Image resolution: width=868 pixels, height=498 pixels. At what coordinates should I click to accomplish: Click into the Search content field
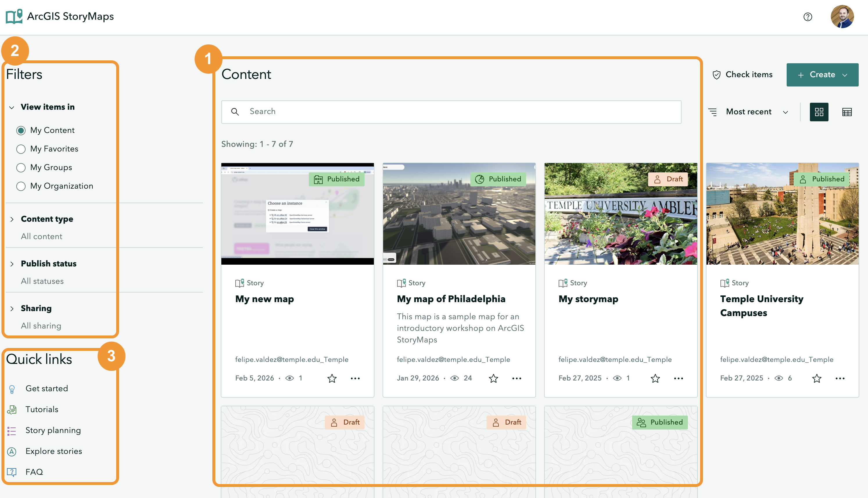(451, 112)
